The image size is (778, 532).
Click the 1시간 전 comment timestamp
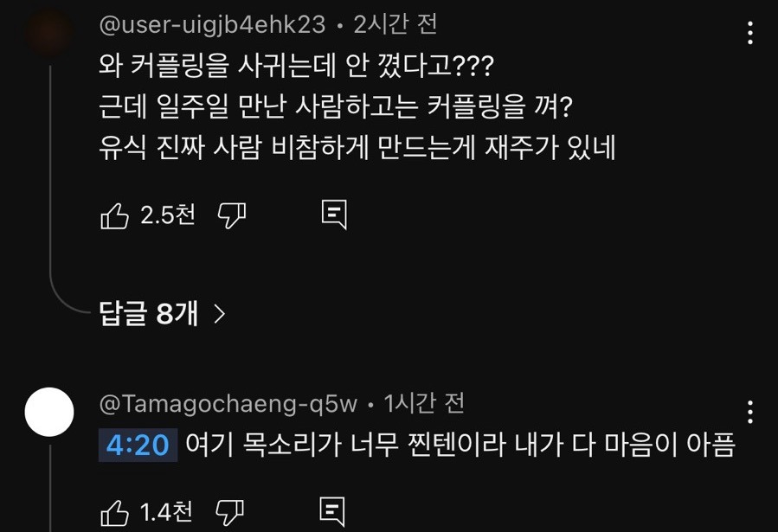[x=425, y=402]
